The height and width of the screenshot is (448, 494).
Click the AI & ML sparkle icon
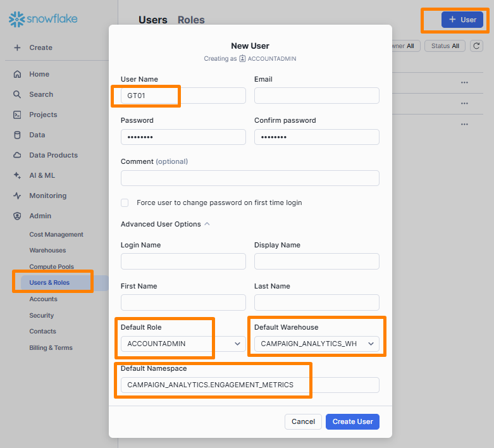[x=17, y=175]
